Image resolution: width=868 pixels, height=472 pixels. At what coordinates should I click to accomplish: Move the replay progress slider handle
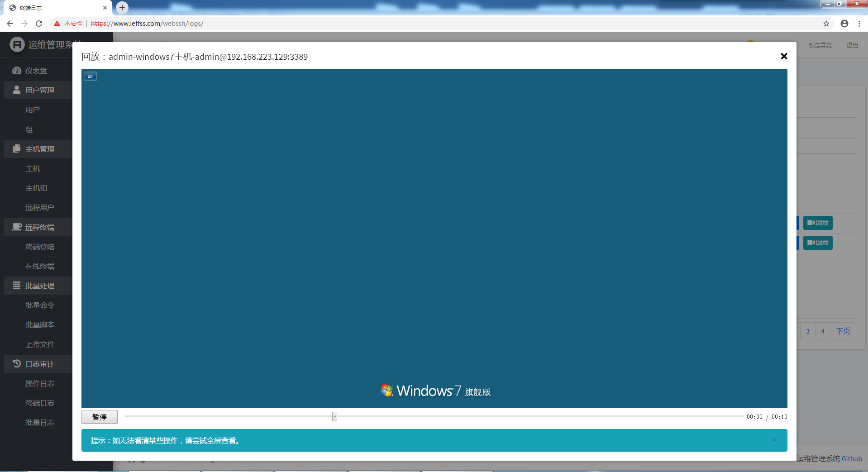tap(334, 416)
